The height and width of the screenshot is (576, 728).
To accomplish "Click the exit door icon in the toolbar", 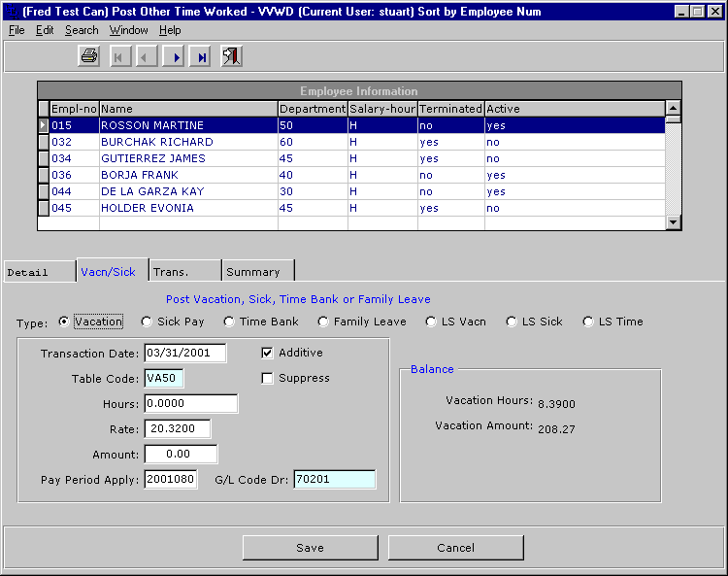I will click(231, 57).
